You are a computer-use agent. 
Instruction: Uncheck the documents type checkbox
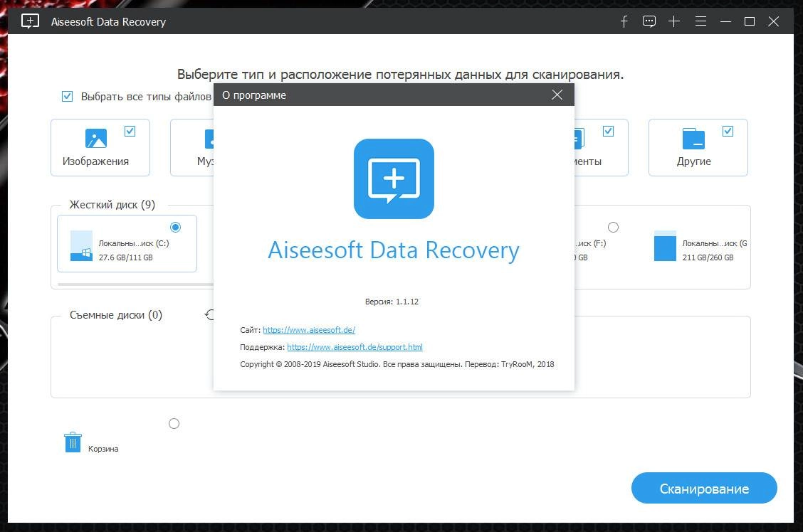[x=609, y=132]
